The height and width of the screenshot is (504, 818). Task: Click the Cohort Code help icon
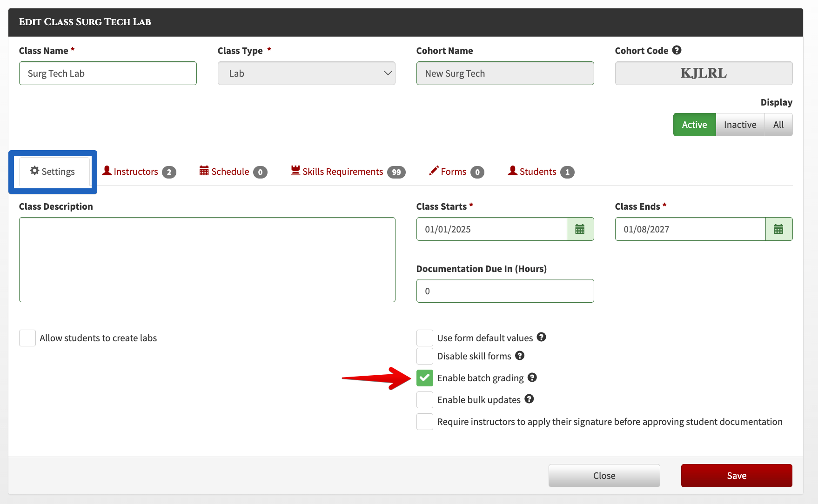tap(677, 50)
